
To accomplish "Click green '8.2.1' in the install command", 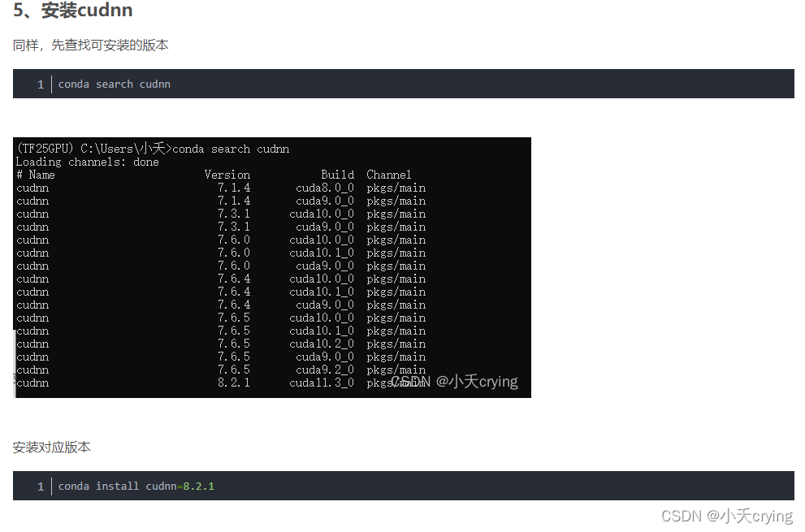I will click(199, 487).
